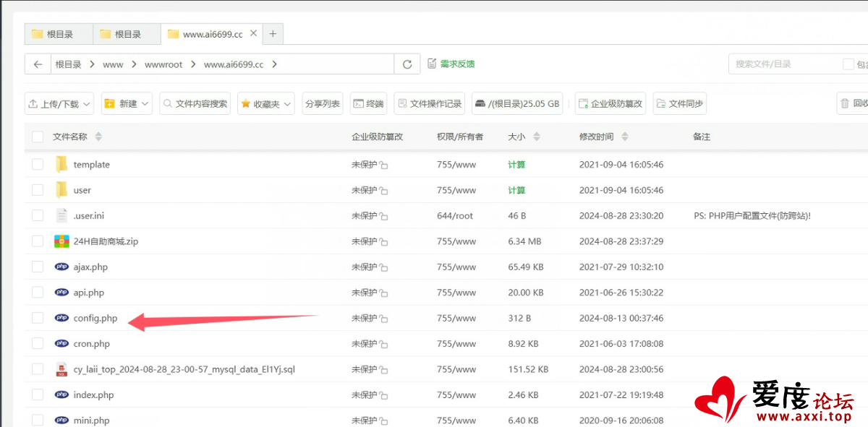Click the lock icon in the ajax.php row
The image size is (868, 427).
pos(383,268)
